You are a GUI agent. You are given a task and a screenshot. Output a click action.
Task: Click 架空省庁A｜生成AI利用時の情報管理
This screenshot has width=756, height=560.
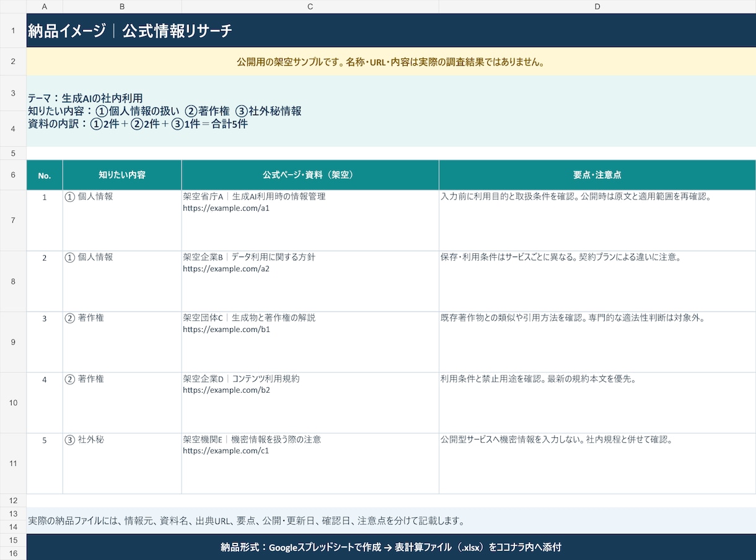pos(254,196)
